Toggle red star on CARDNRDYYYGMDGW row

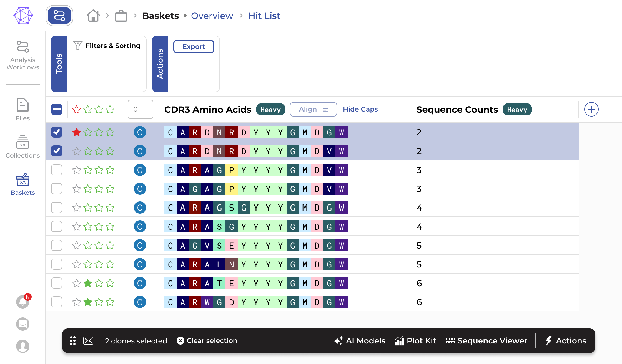point(77,132)
